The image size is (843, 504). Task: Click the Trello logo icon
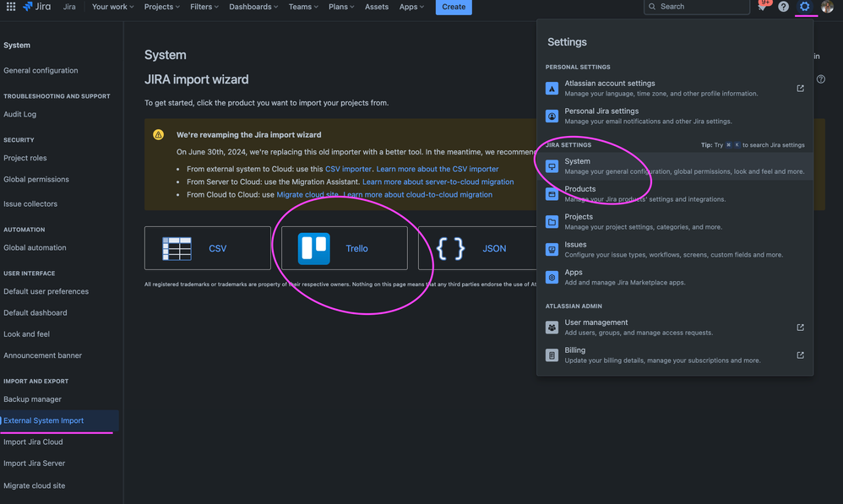pyautogui.click(x=314, y=248)
